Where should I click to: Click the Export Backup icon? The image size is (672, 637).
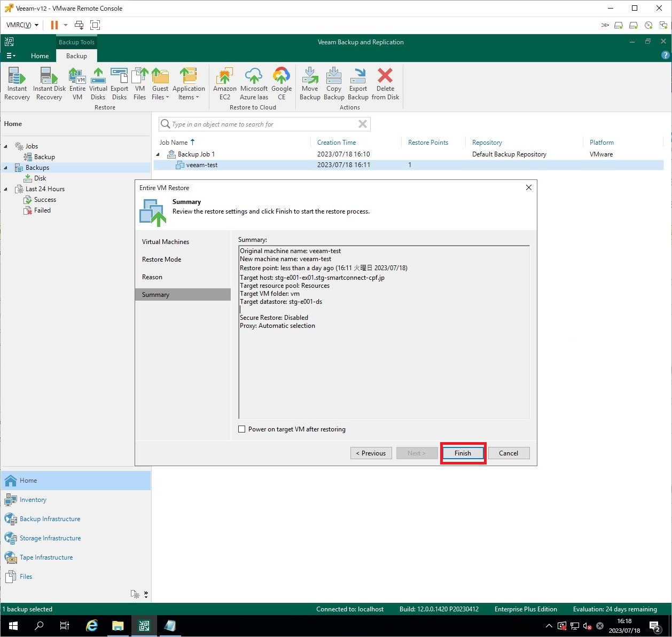coord(358,84)
